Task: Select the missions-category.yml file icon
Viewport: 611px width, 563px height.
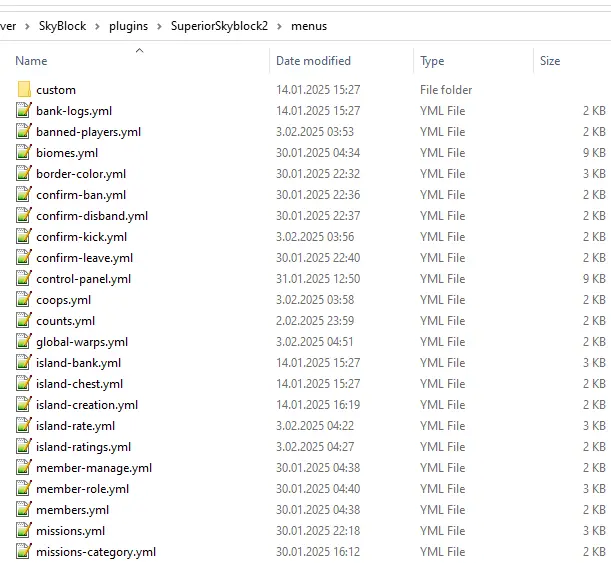Action: 24,552
